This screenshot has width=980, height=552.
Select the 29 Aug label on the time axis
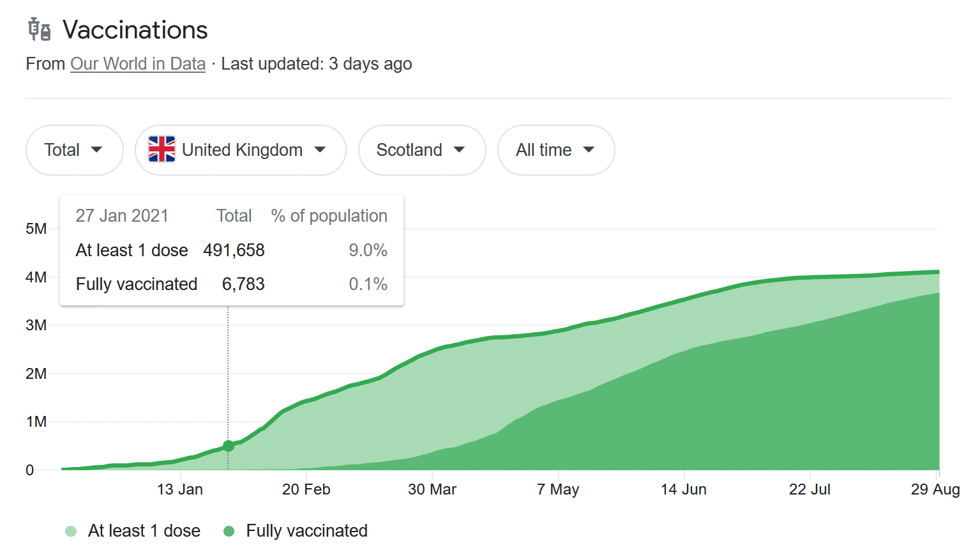click(935, 489)
